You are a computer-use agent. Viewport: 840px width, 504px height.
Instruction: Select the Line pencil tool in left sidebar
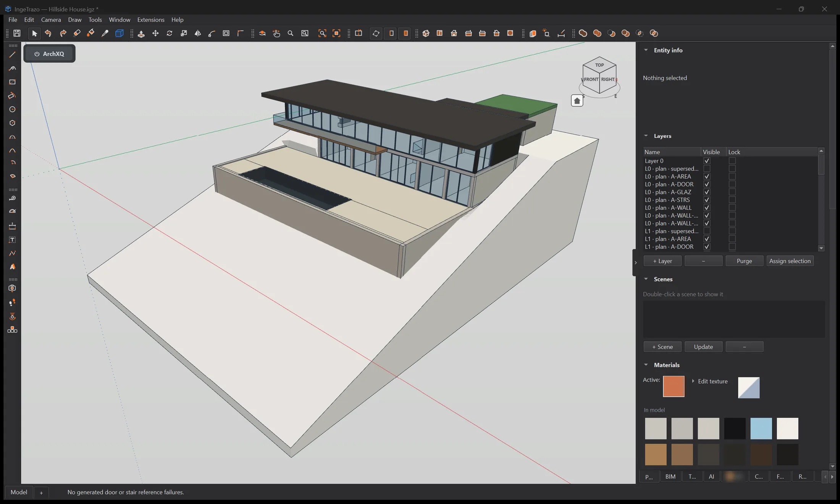pos(12,55)
